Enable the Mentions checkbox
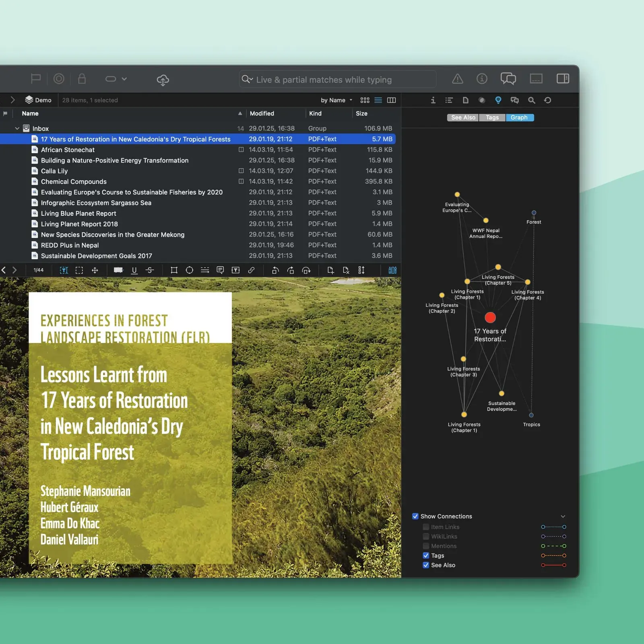644x644 pixels. tap(426, 546)
